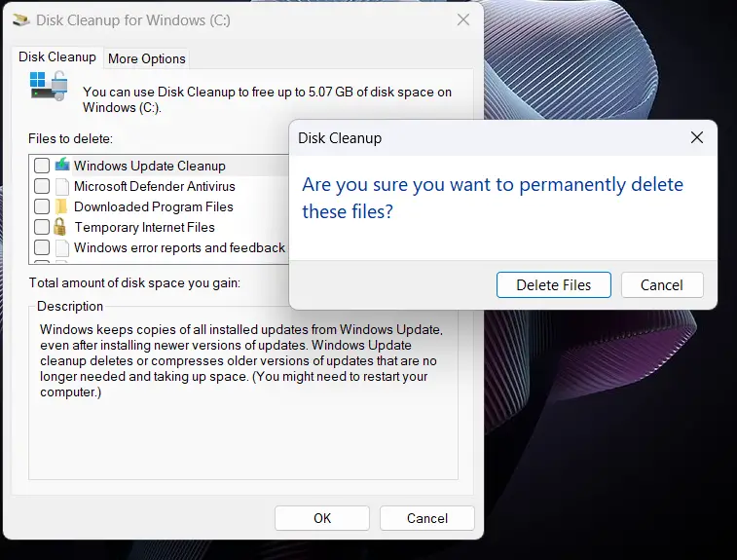Click the Windows Update description paragraph
737x560 pixels.
241,360
